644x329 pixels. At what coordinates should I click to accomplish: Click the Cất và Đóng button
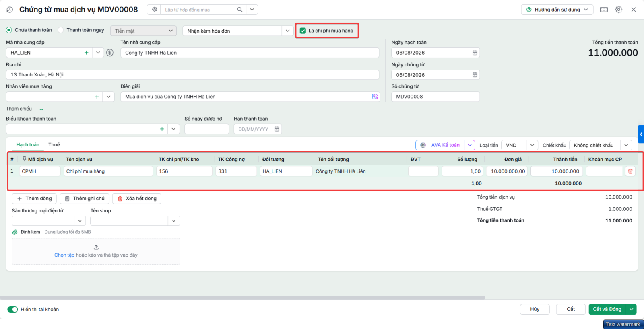607,309
